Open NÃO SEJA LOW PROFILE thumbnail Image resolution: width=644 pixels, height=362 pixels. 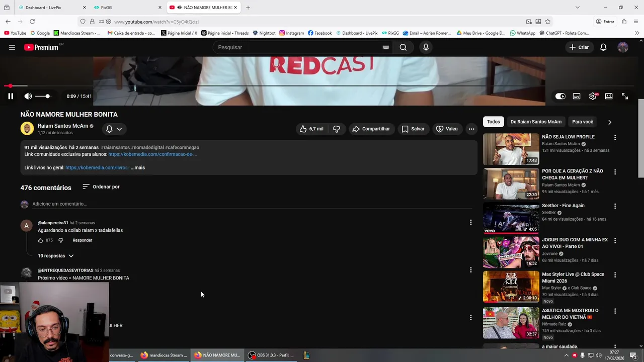click(511, 149)
